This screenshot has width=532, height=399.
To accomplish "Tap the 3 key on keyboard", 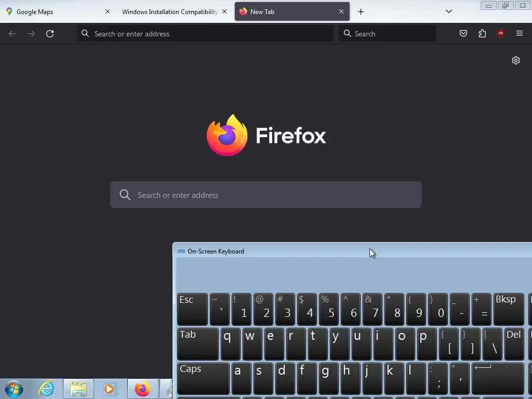I will point(285,310).
